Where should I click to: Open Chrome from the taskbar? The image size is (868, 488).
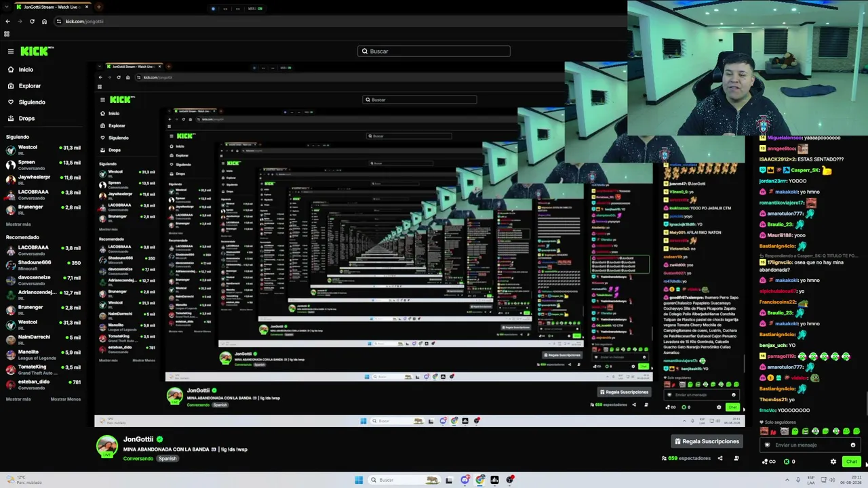480,480
